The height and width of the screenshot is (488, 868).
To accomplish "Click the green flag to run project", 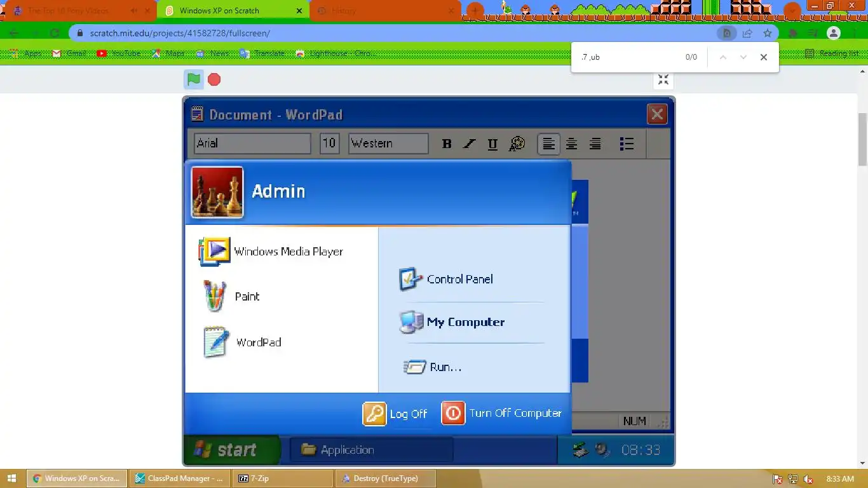I will (194, 79).
